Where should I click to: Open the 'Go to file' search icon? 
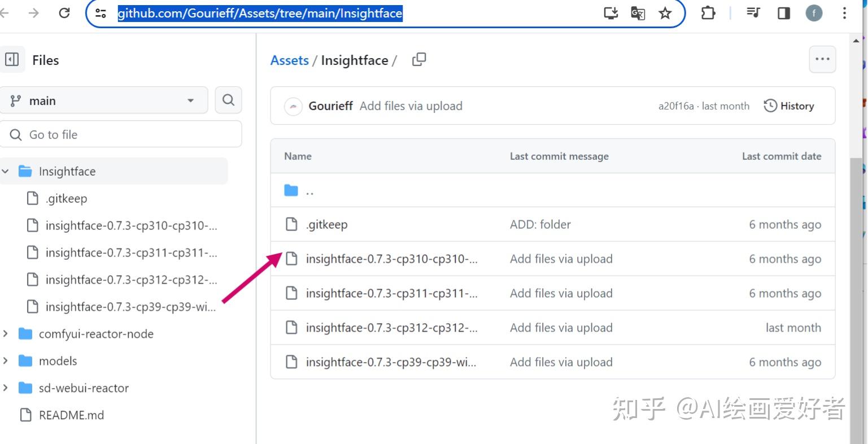15,134
